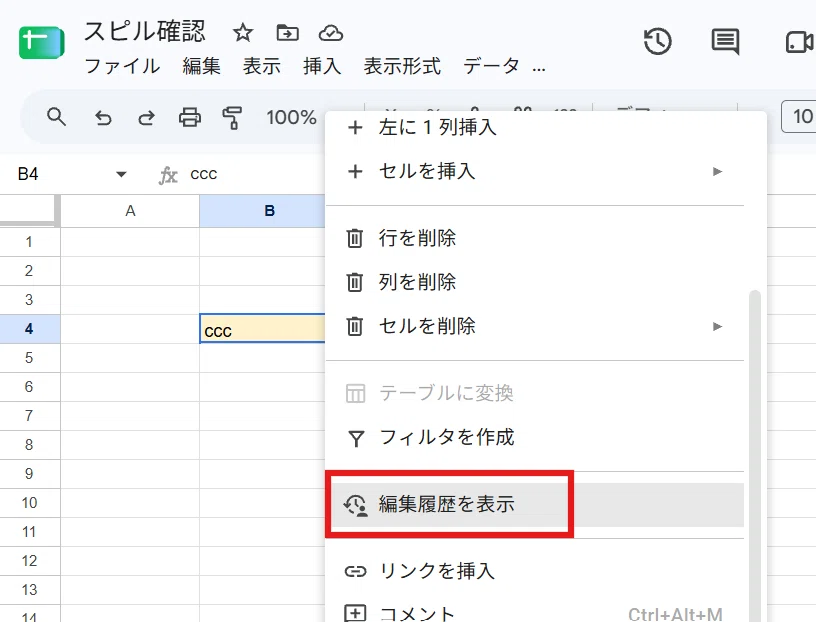Image resolution: width=816 pixels, height=622 pixels.
Task: Open the 100% zoom dropdown
Action: pyautogui.click(x=291, y=117)
